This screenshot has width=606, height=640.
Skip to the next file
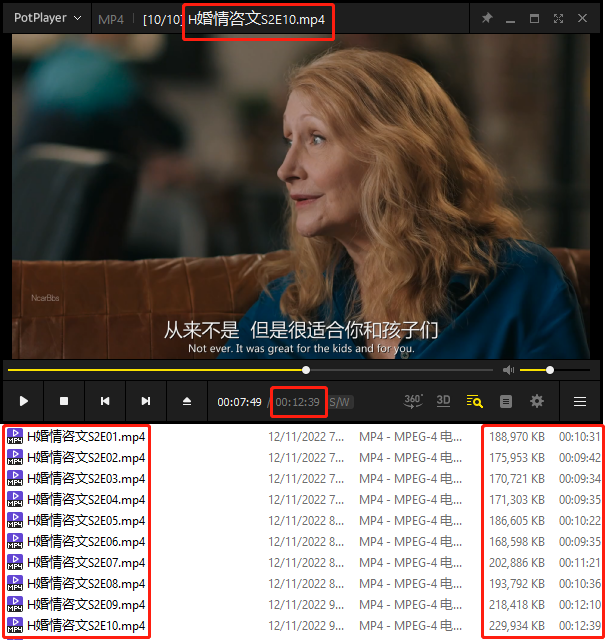click(x=146, y=401)
